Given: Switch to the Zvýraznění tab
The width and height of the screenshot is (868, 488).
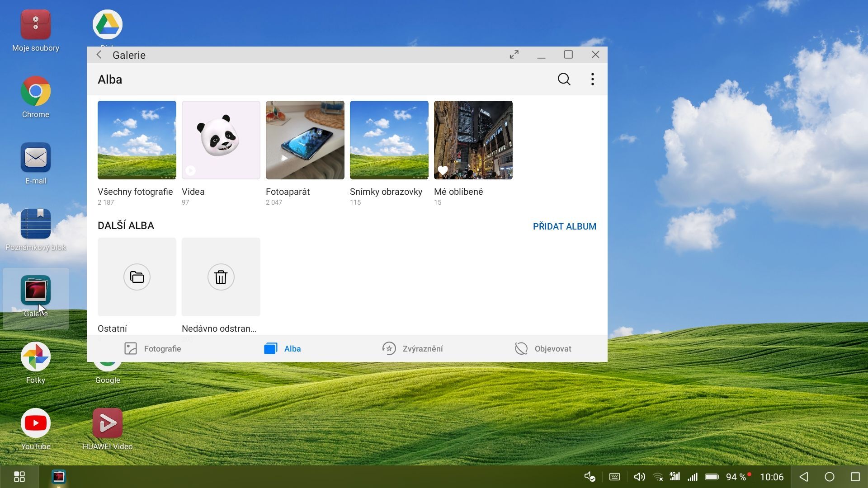Looking at the screenshot, I should click(x=412, y=348).
